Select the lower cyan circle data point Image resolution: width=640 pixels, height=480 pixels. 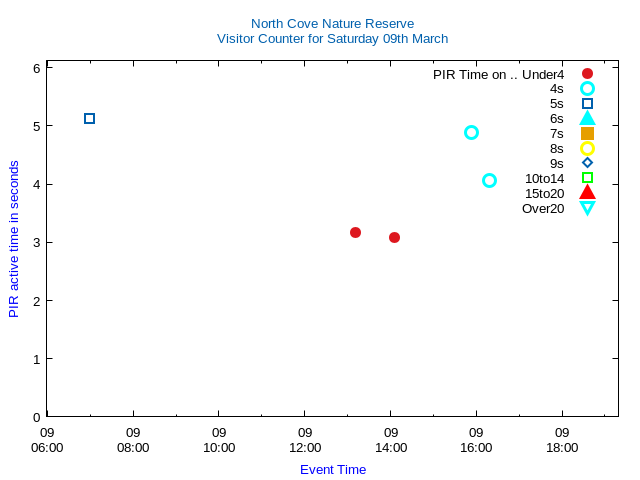point(489,181)
